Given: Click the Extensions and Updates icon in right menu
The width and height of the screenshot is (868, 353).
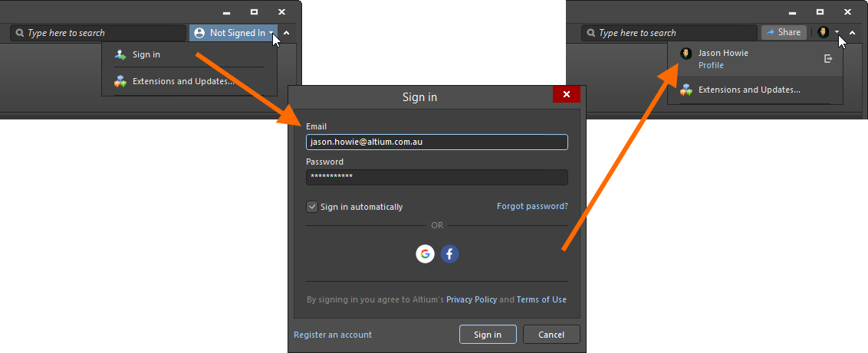Looking at the screenshot, I should 686,90.
